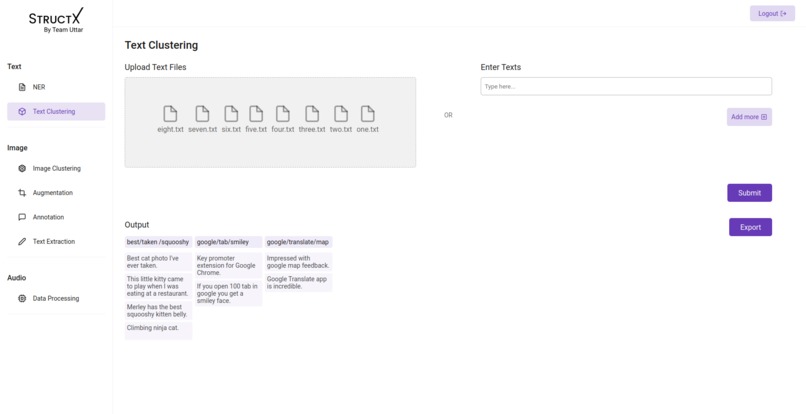Viewport: 806px width, 414px height.
Task: Focus the 'Type here...' text field
Action: 626,86
